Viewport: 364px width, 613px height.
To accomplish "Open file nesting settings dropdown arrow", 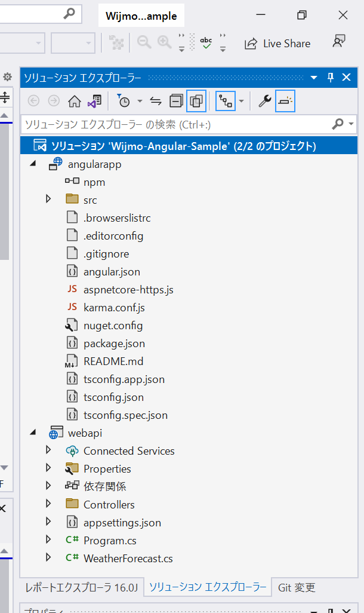I will click(241, 101).
